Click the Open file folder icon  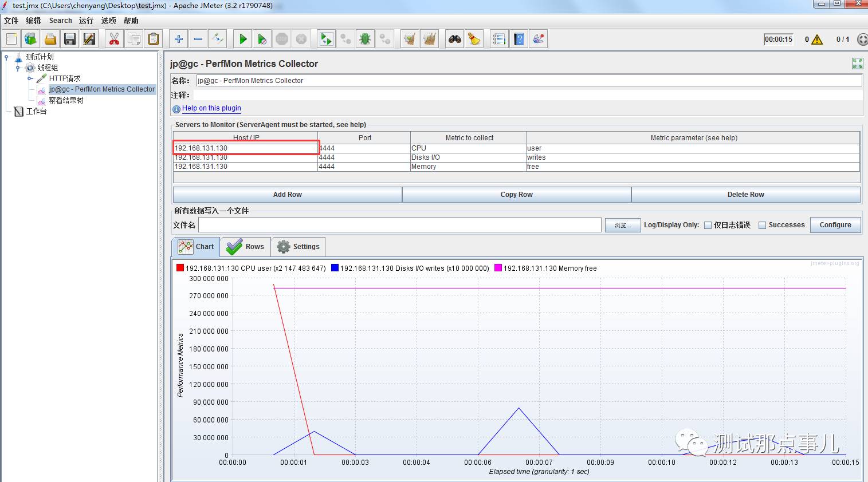[50, 39]
